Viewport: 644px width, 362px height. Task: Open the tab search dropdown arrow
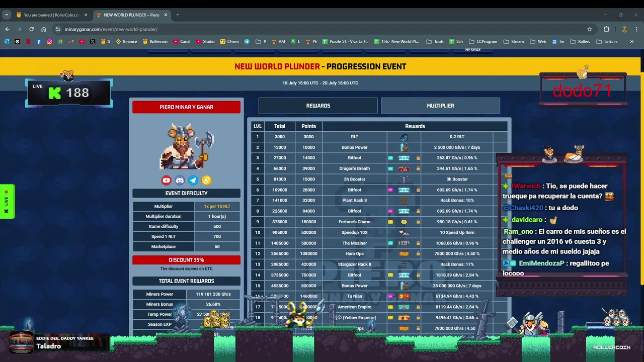coord(7,15)
